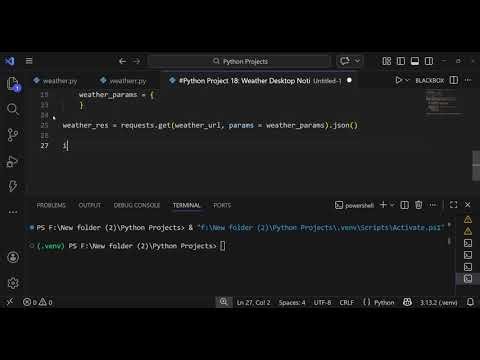This screenshot has width=480, height=360.
Task: Change encoding via UTF-8 status item
Action: pyautogui.click(x=322, y=303)
